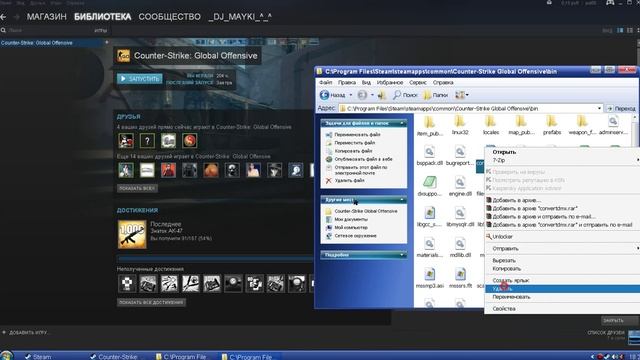
Task: Click ДОБАВИТЬ ИГРУ at Steam bottom left
Action: (25, 333)
